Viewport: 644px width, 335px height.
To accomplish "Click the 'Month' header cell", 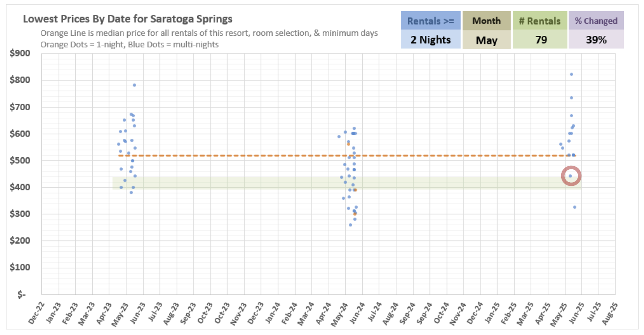I will click(x=486, y=21).
